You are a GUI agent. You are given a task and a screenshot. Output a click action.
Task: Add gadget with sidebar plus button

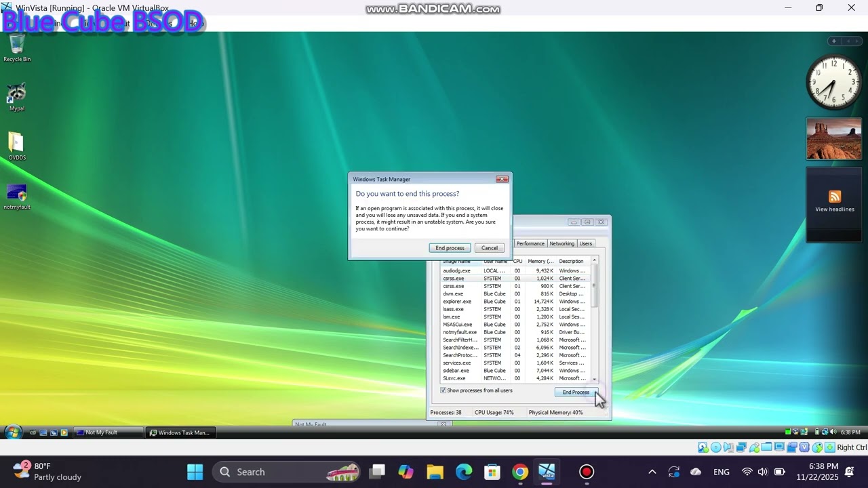(834, 41)
